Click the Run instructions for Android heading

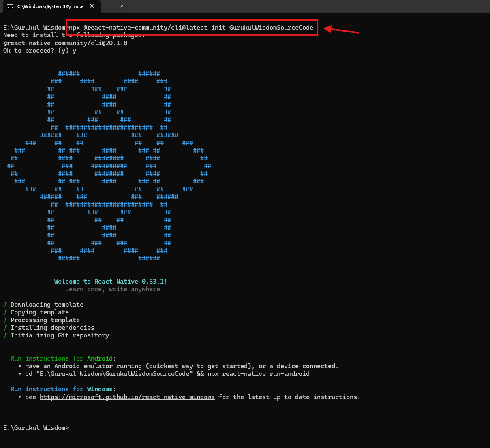tap(63, 358)
